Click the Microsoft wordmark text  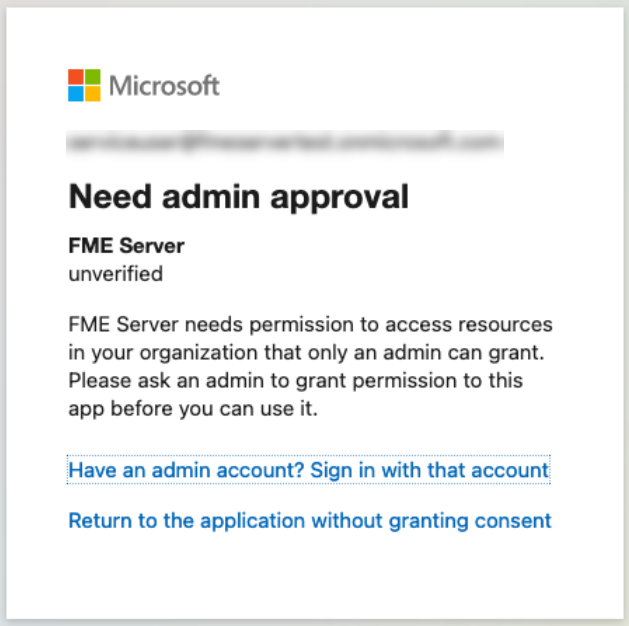pyautogui.click(x=164, y=85)
